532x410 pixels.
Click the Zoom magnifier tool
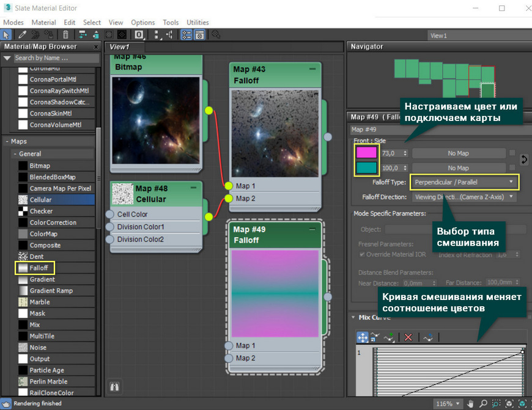pyautogui.click(x=484, y=404)
